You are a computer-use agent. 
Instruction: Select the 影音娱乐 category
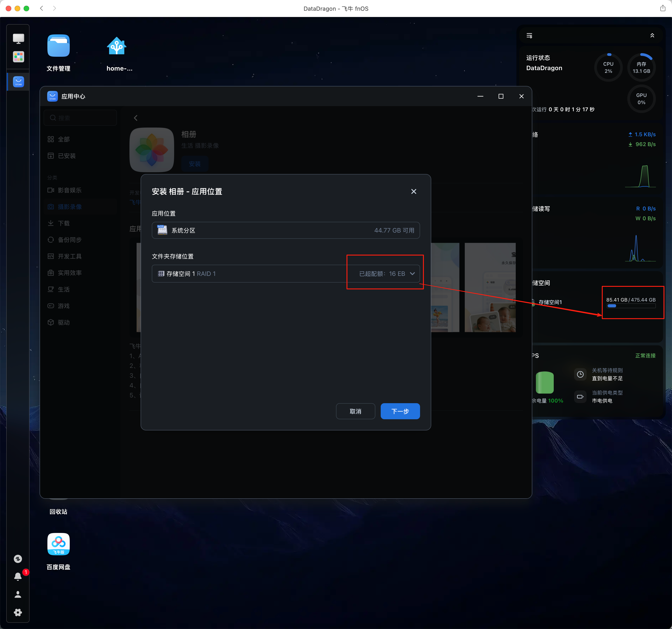69,190
